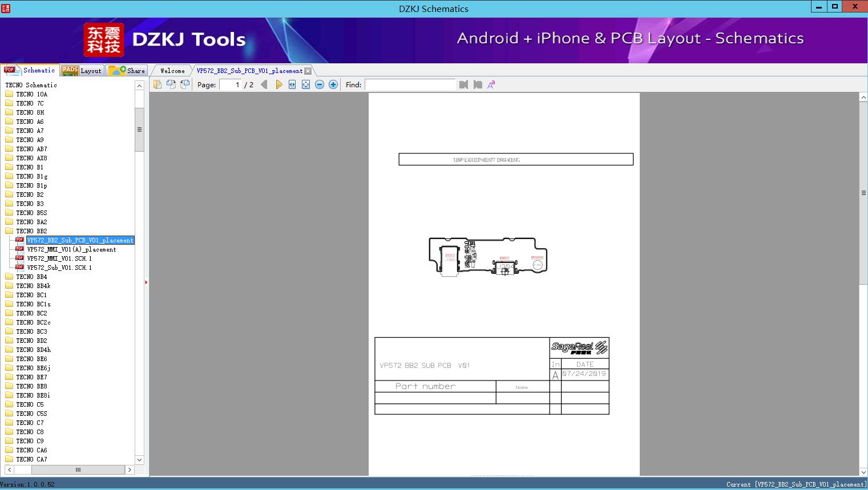Screen dimensions: 868x490
Task: Open the Share tab
Action: tap(127, 71)
